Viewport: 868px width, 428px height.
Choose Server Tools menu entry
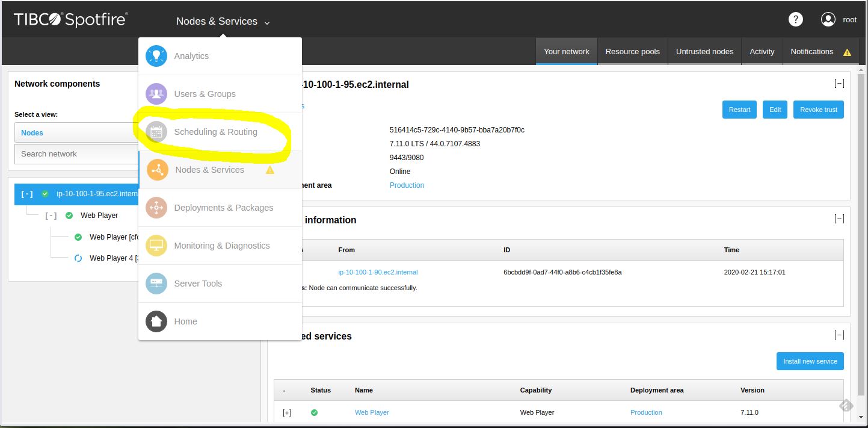(x=220, y=284)
